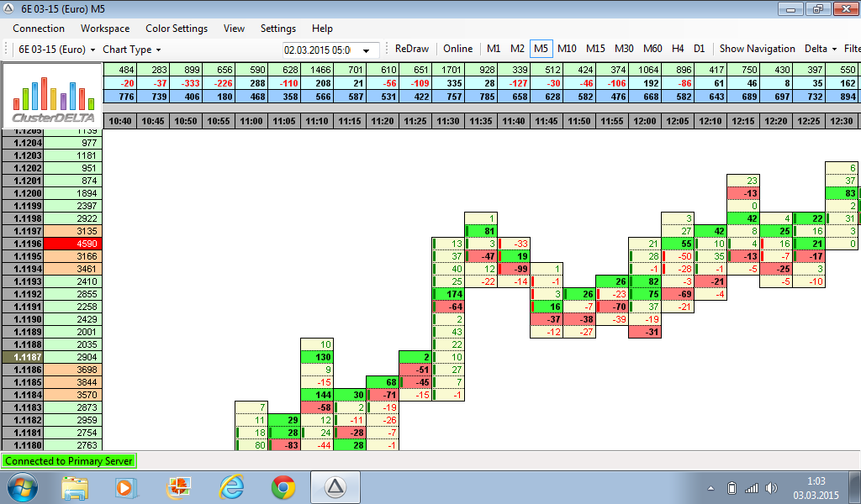The image size is (861, 504).
Task: Click the ReDraw button
Action: [x=412, y=49]
